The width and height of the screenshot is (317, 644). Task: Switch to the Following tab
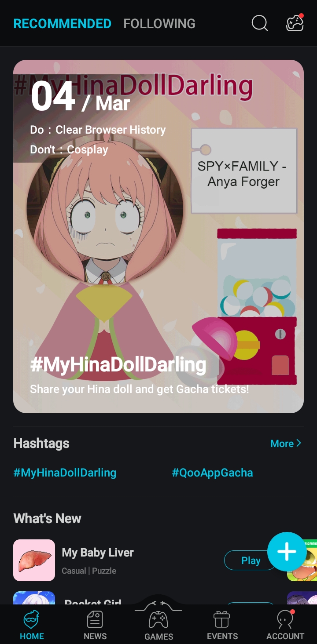[159, 23]
